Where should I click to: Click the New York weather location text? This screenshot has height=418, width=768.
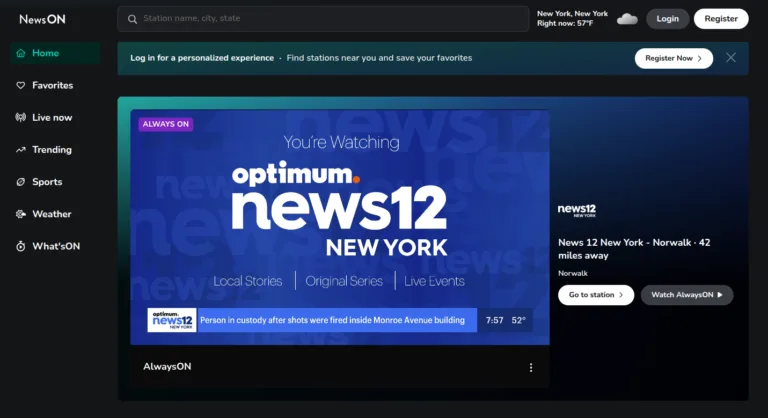tap(572, 14)
